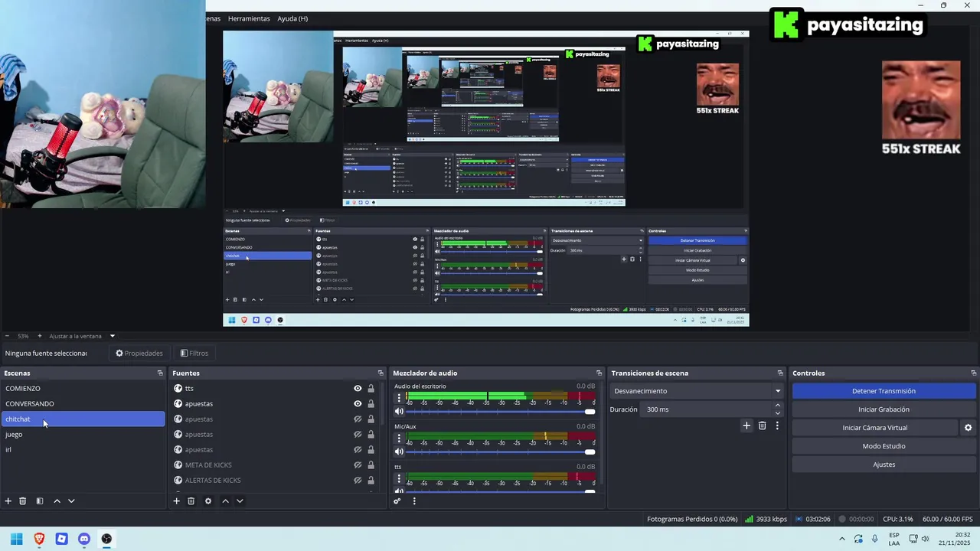Zoom in preview with plus icon

point(40,336)
